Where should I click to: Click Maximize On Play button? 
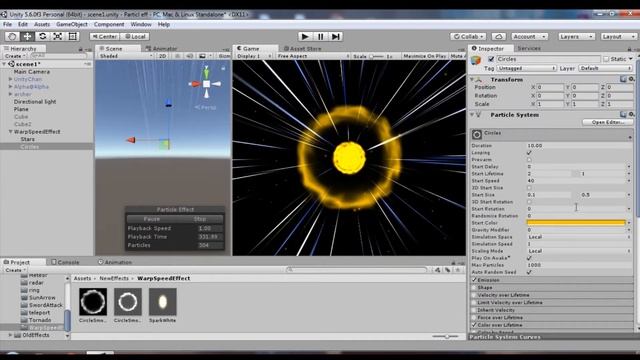424,56
